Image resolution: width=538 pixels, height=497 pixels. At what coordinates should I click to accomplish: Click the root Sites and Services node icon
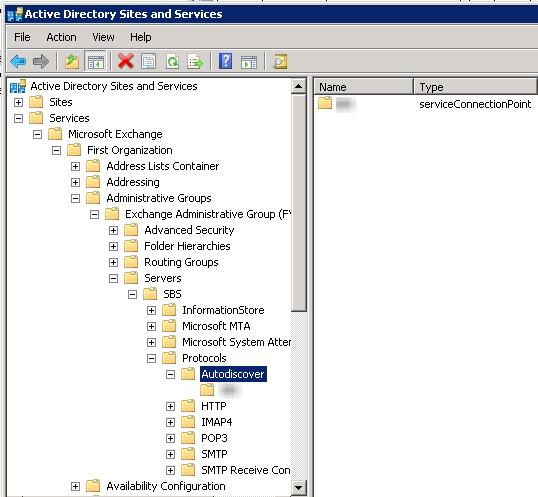point(18,86)
